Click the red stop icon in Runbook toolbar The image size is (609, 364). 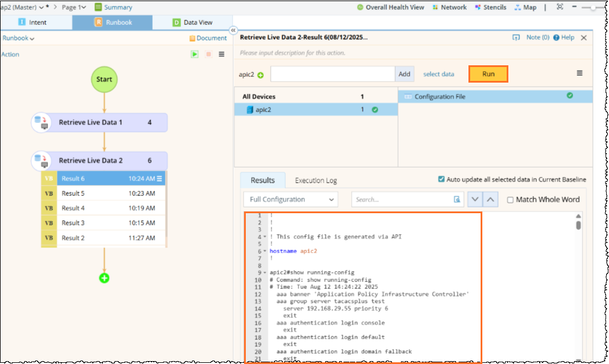[208, 54]
